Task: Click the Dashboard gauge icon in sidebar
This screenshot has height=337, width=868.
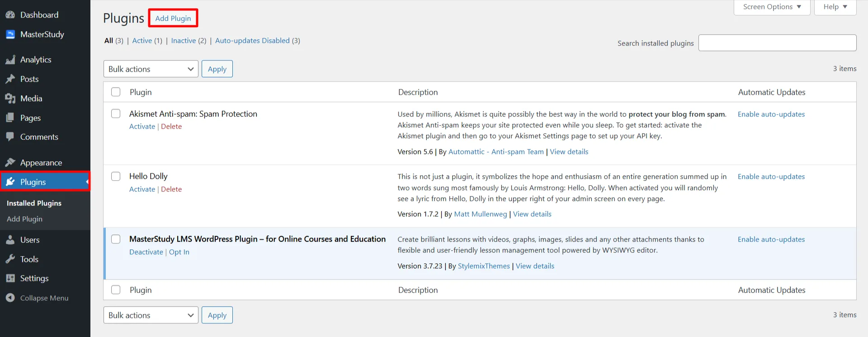Action: click(10, 15)
